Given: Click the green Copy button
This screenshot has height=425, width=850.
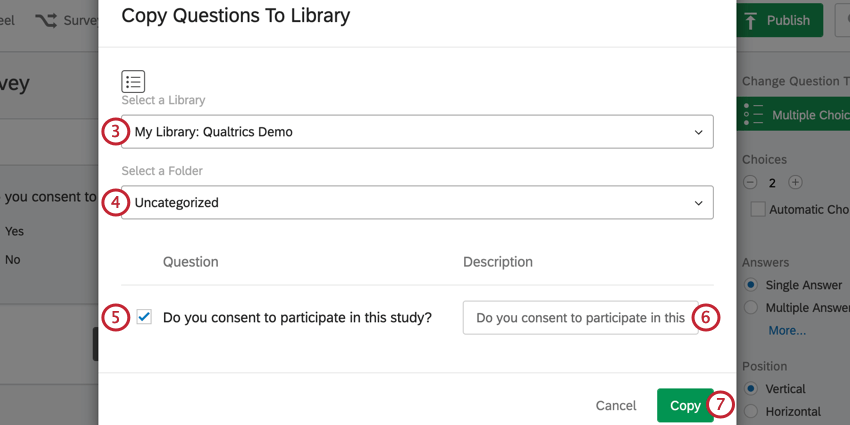Looking at the screenshot, I should point(685,405).
